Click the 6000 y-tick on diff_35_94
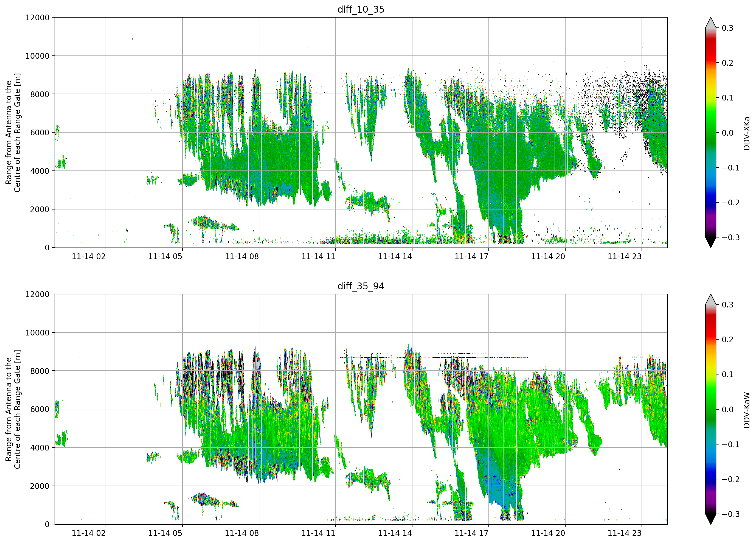756x543 pixels. [40, 409]
